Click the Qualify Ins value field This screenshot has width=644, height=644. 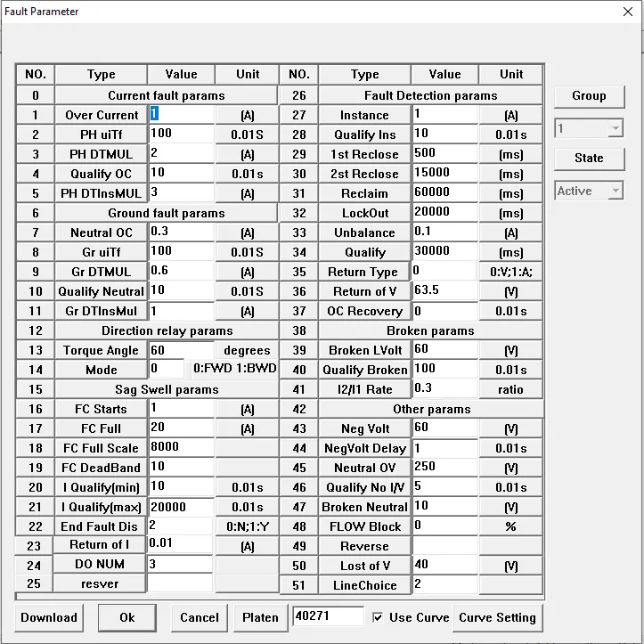pos(445,134)
